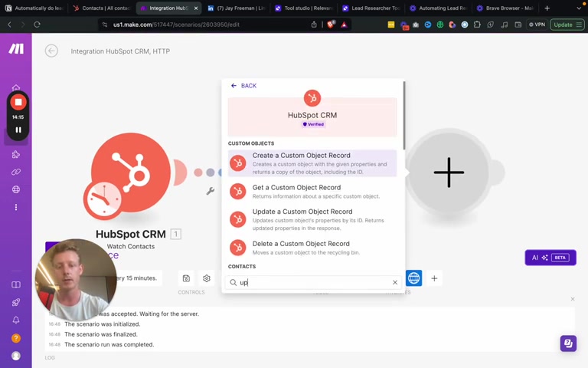The image size is (588, 368).
Task: Click the plus next to HTTP tool
Action: (434, 278)
